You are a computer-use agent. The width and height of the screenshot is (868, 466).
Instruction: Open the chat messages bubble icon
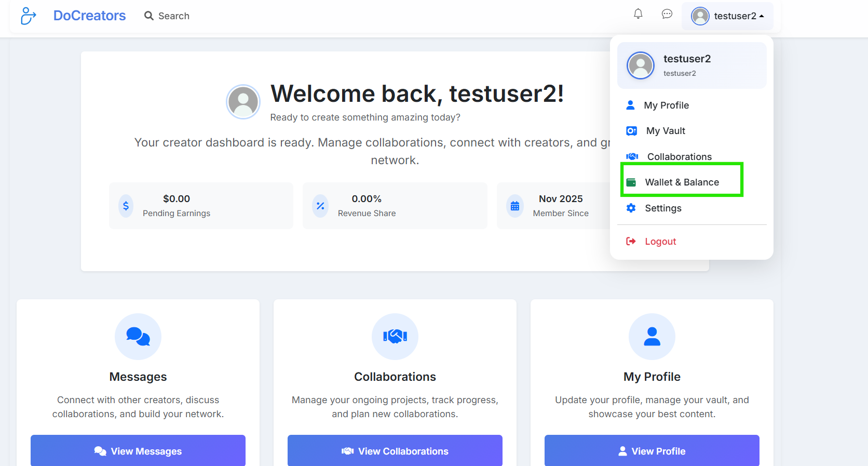pyautogui.click(x=667, y=14)
